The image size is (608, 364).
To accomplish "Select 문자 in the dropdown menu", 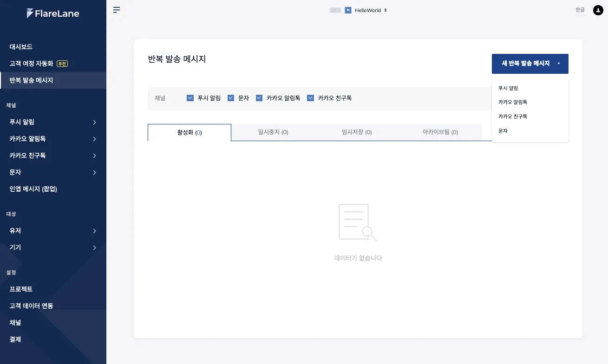I will [530, 131].
